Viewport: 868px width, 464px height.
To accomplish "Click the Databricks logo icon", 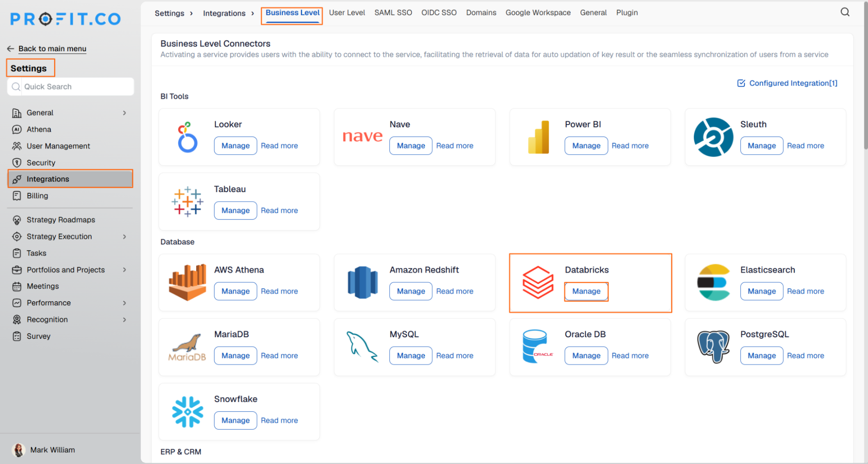I will click(x=538, y=282).
